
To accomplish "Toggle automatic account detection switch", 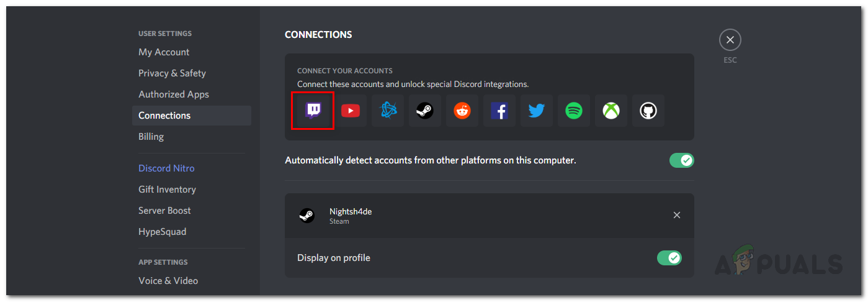I will pos(681,160).
